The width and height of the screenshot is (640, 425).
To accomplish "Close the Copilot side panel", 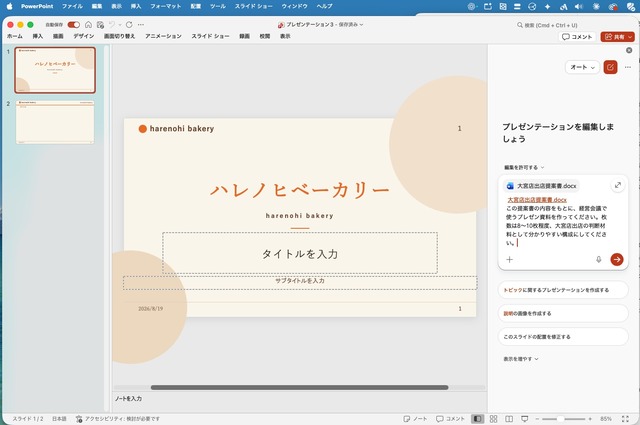I will (629, 50).
